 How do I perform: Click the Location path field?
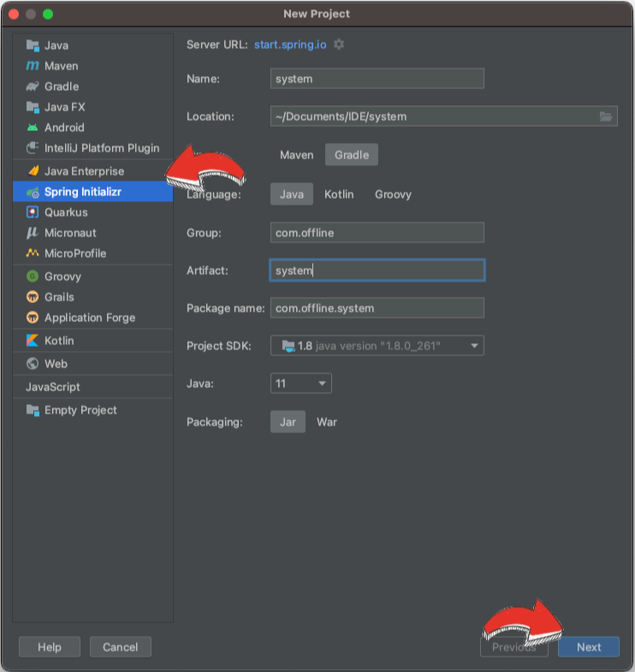pos(444,116)
